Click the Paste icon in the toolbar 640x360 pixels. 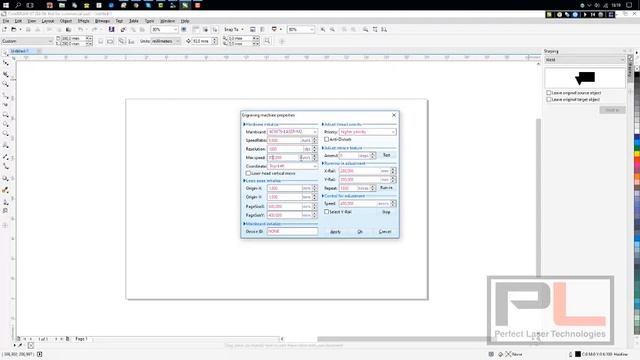68,29
